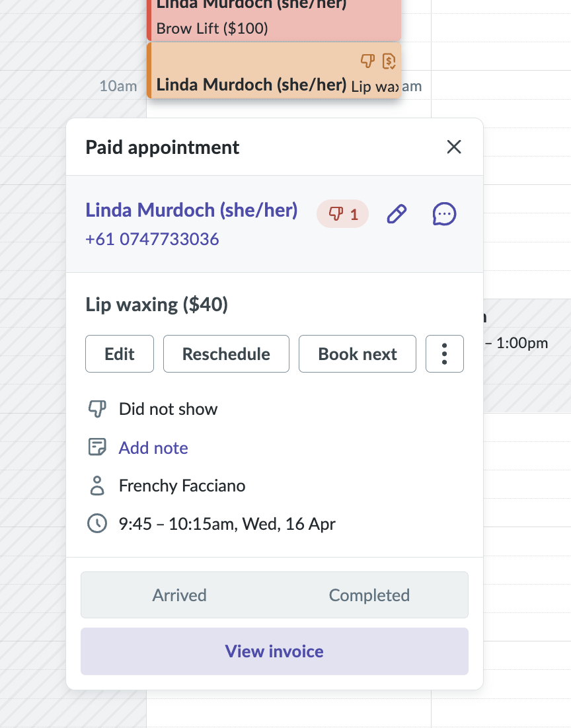
Task: Open View invoice for this appointment
Action: click(274, 651)
